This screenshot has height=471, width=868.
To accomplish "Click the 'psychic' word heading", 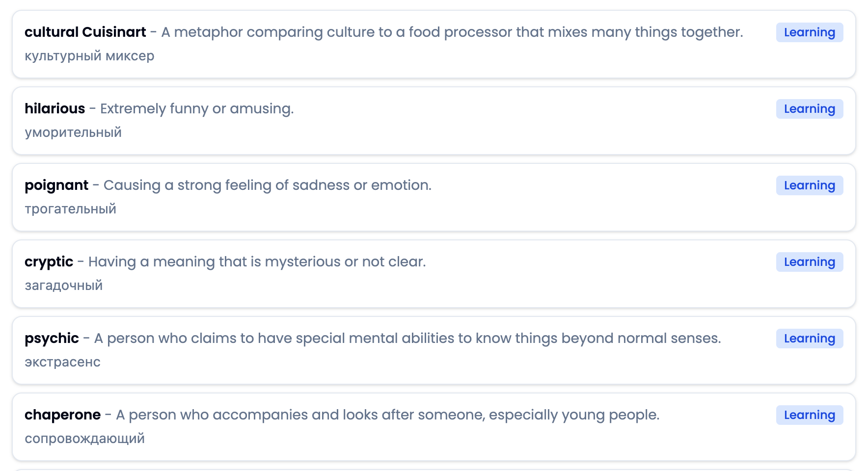I will tap(52, 338).
